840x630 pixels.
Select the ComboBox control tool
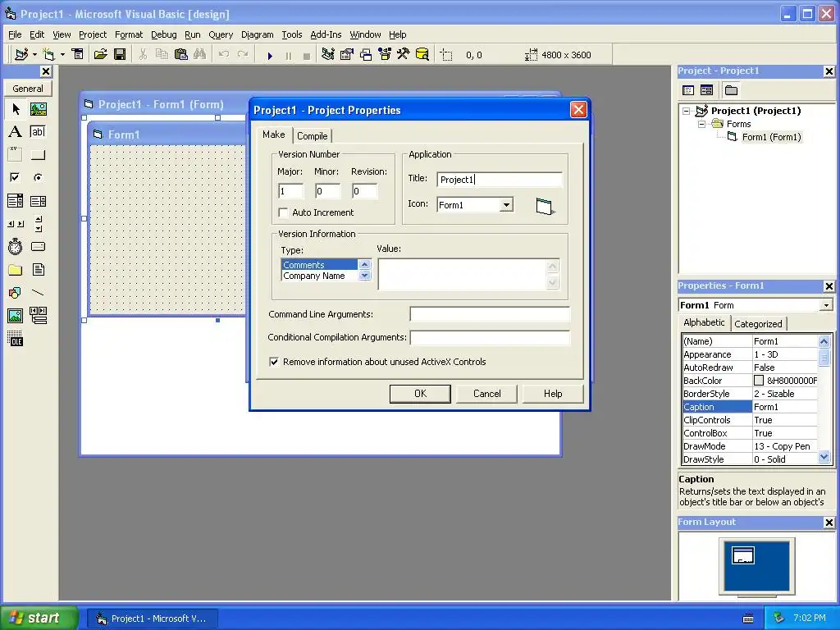point(16,201)
